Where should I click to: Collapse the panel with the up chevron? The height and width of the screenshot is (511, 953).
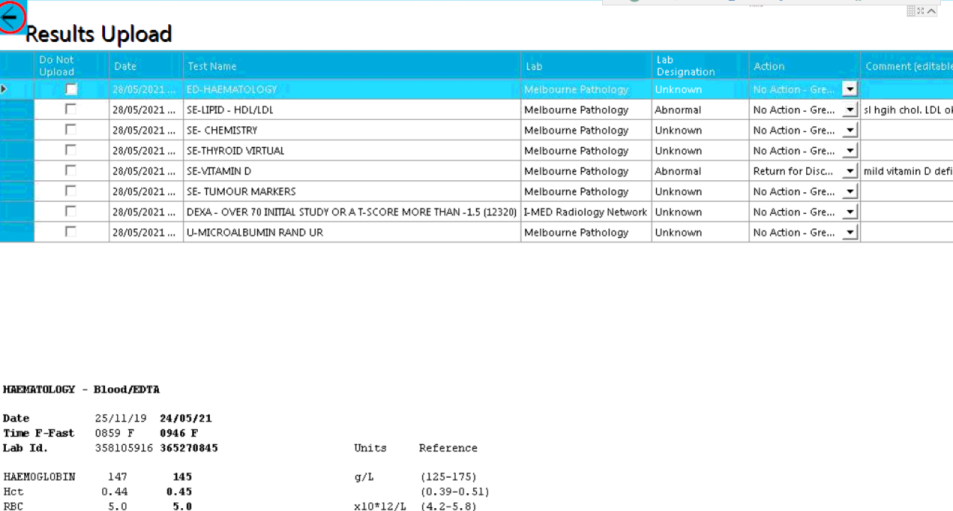pyautogui.click(x=932, y=11)
